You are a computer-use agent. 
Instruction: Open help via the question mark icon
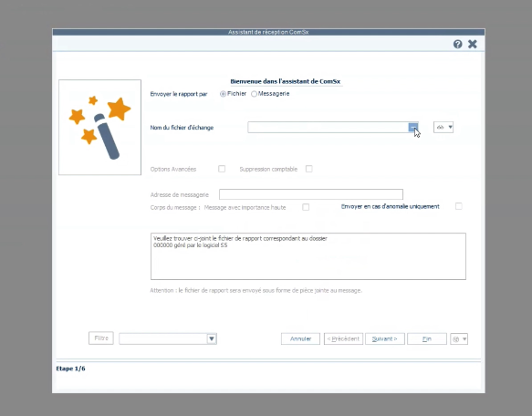tap(457, 44)
